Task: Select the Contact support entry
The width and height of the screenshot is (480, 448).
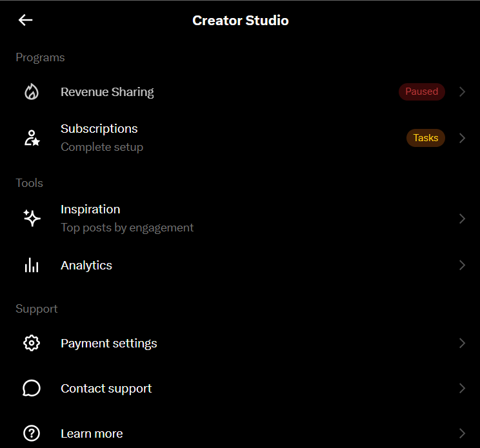Action: point(240,388)
